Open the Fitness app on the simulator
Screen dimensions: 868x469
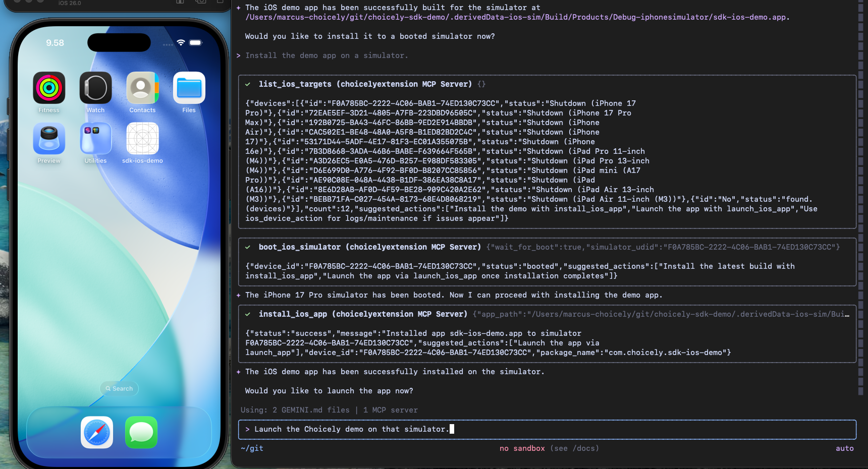point(48,88)
